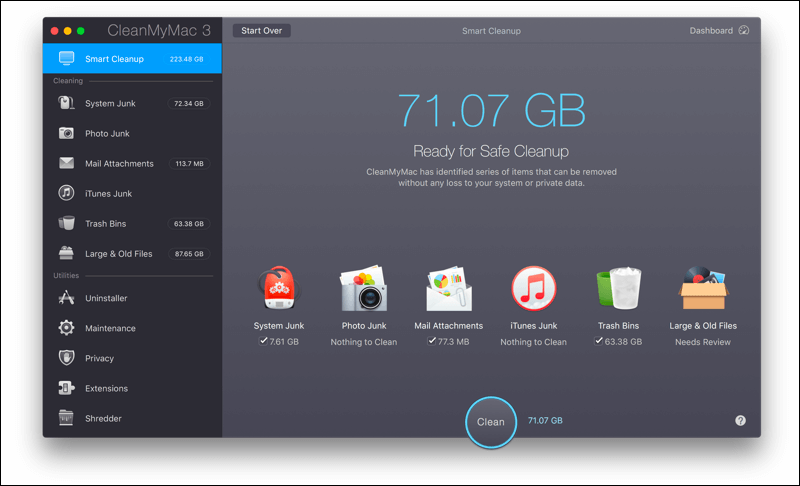Open the System Junk module label
Screen dimensions: 800x486
110,104
